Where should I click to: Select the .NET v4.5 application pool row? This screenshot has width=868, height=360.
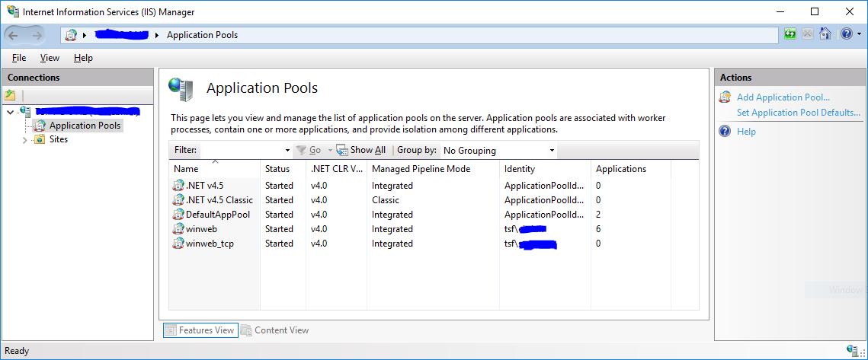click(x=420, y=185)
